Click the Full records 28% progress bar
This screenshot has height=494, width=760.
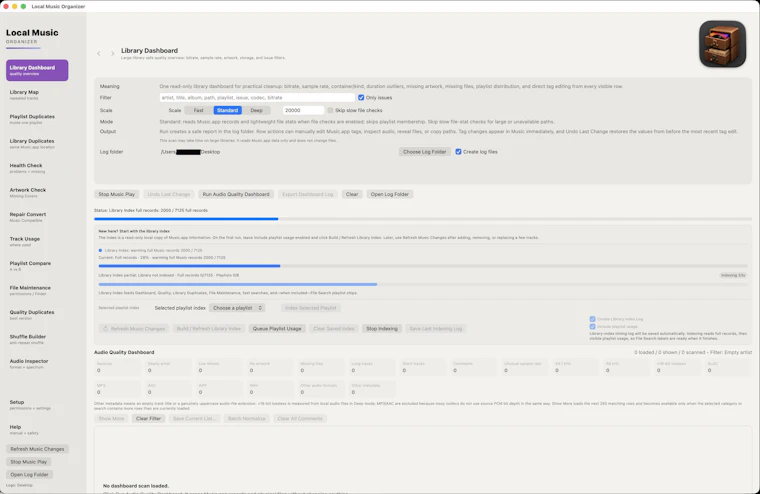pos(423,266)
